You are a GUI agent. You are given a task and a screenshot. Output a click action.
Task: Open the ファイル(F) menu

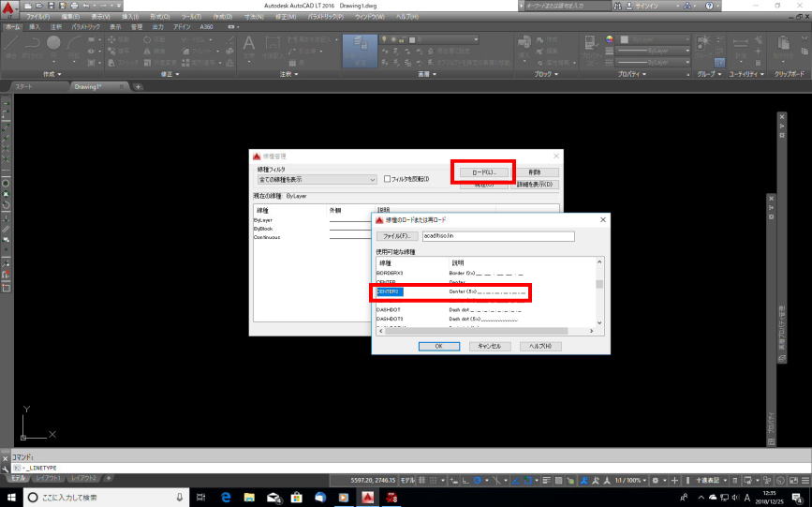pos(37,17)
